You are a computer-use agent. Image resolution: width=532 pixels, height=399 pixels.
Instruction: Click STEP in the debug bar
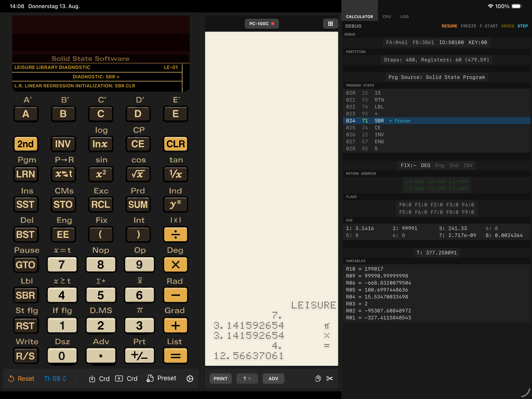pos(522,26)
